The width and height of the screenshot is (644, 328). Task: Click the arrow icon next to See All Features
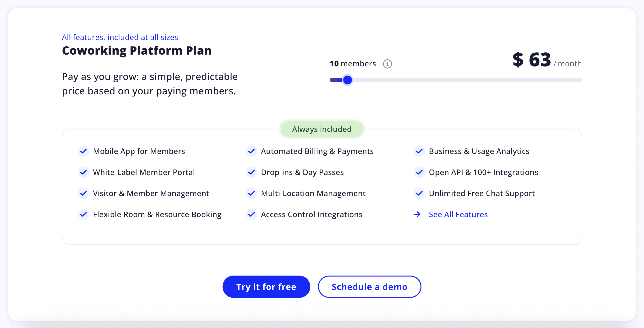coord(417,214)
